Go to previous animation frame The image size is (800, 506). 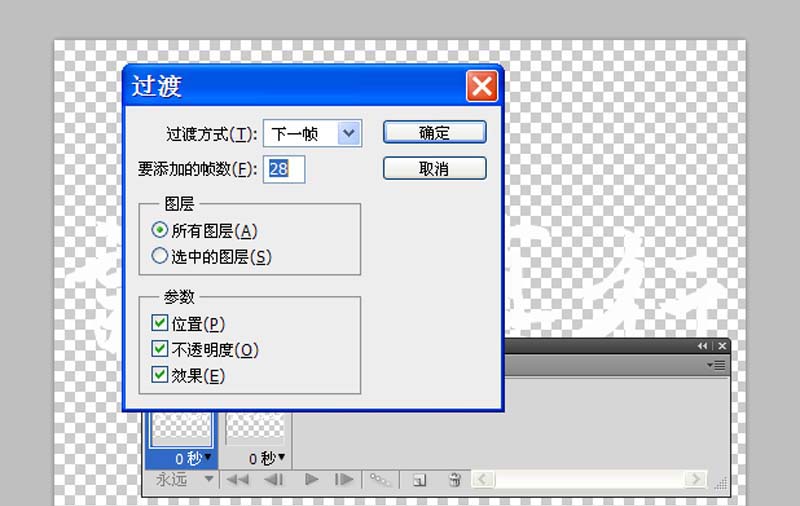click(x=274, y=479)
